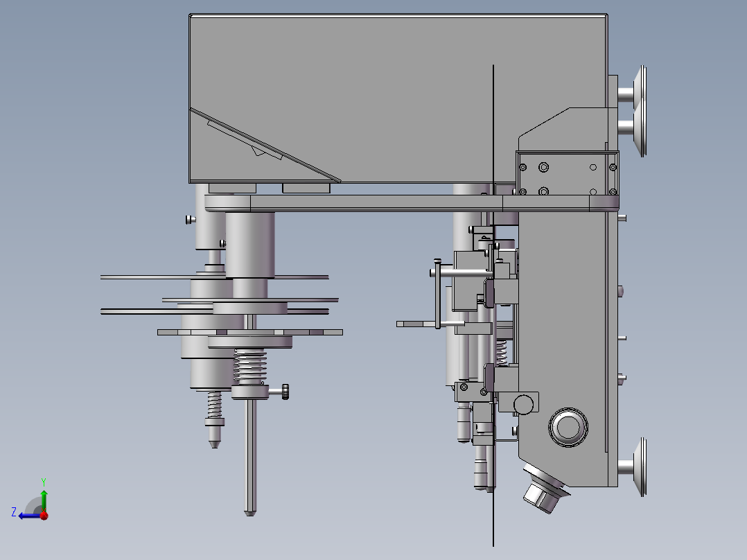This screenshot has height=560, width=747.
Task: Select the large compression spring under the disc
Action: (x=249, y=365)
